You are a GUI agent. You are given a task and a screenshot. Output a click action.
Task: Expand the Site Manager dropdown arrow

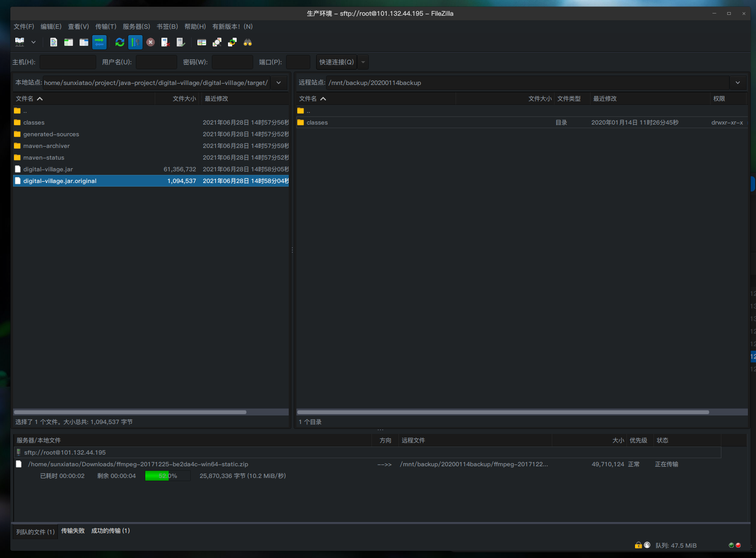coord(33,42)
